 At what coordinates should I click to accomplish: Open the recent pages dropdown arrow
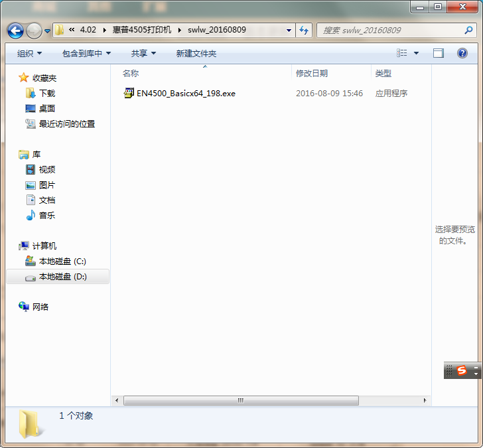coord(48,31)
